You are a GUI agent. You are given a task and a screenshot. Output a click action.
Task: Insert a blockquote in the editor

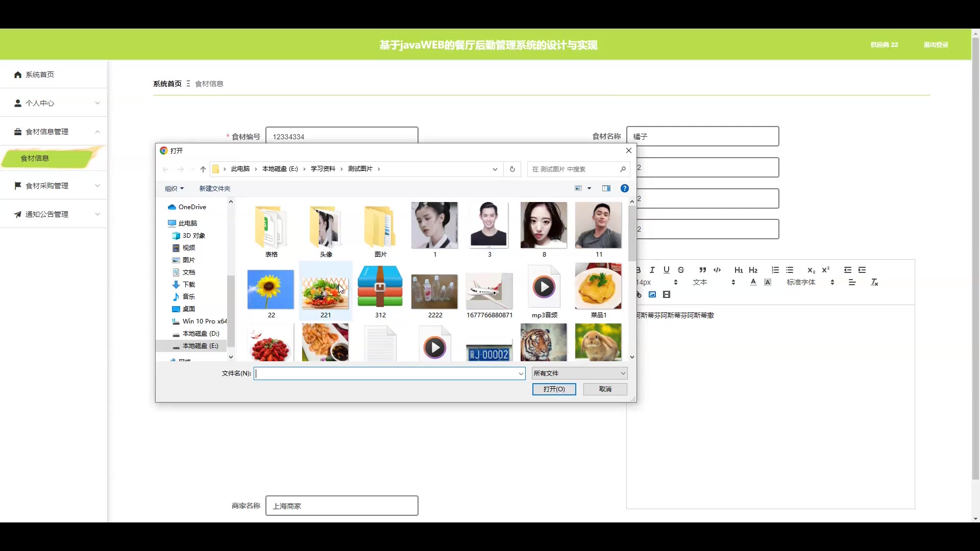[x=702, y=270]
